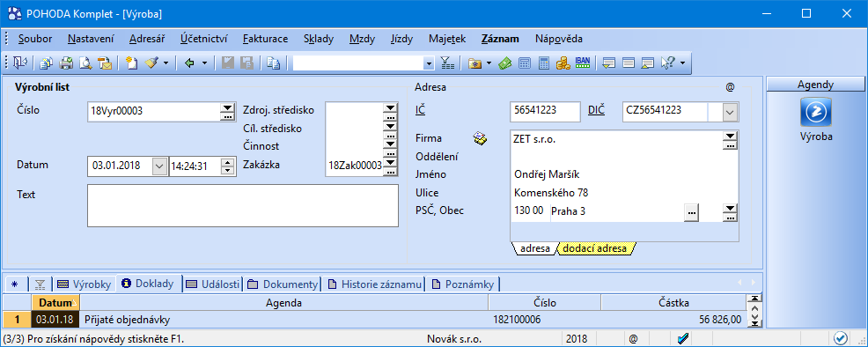Expand the broom tool dropdown arrow
Image resolution: width=868 pixels, height=347 pixels.
(166, 63)
